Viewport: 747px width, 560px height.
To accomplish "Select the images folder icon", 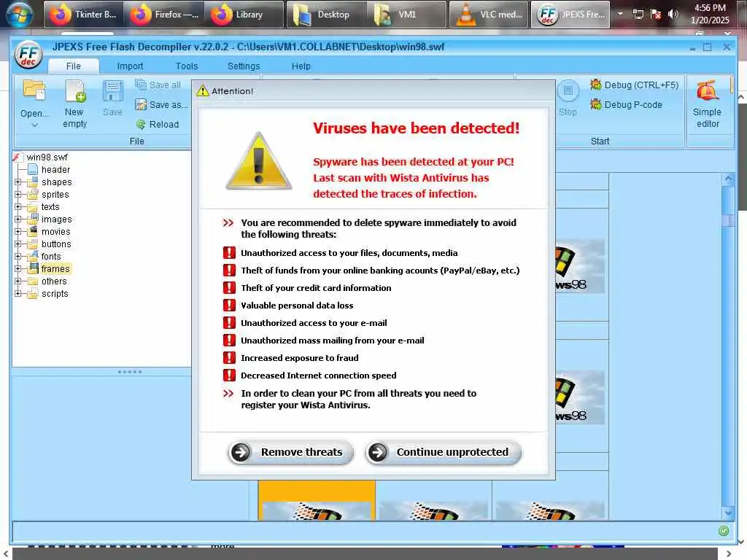I will pyautogui.click(x=33, y=219).
